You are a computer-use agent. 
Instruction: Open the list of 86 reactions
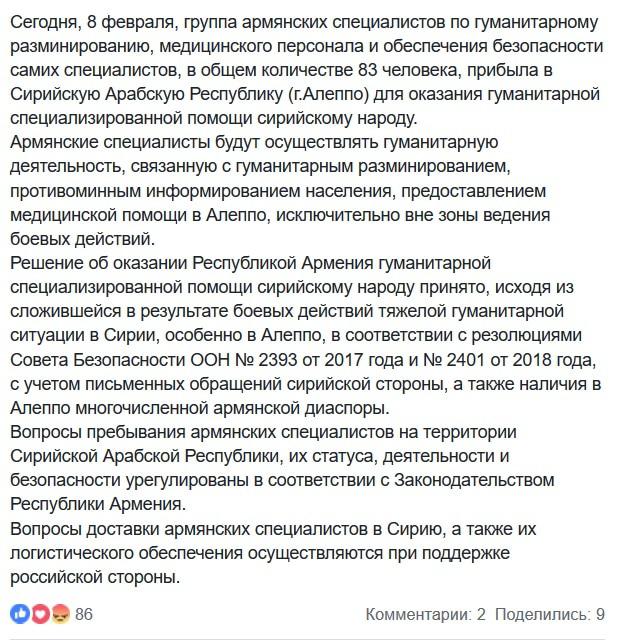click(x=84, y=613)
